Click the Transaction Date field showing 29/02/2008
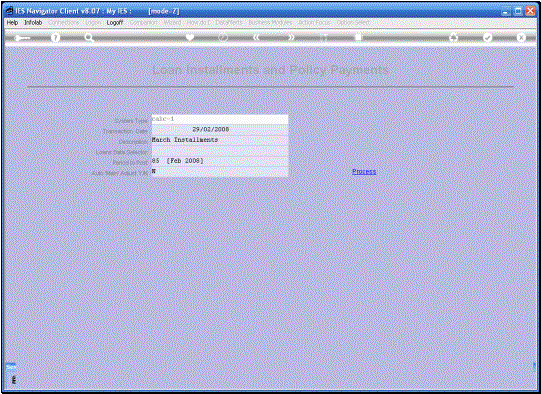The width and height of the screenshot is (541, 394). 220,130
